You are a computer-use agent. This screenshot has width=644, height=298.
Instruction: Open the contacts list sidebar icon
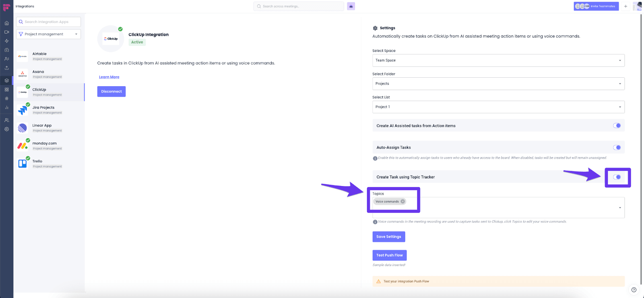(6, 59)
